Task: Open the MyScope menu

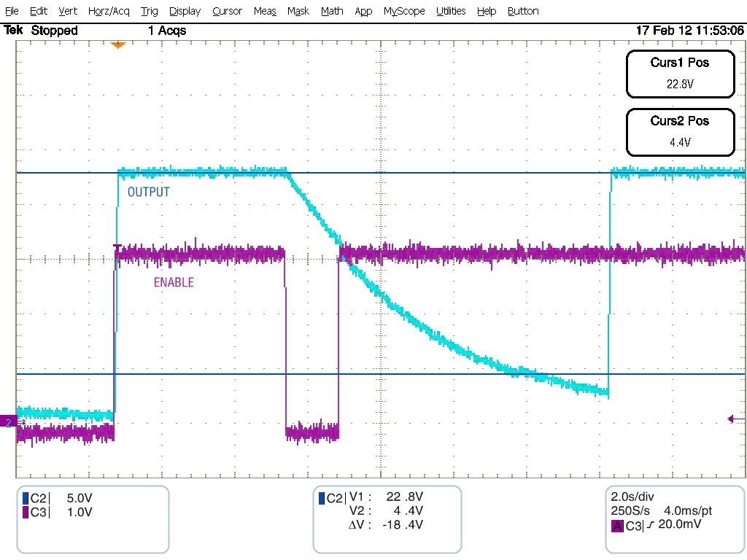Action: [x=404, y=11]
